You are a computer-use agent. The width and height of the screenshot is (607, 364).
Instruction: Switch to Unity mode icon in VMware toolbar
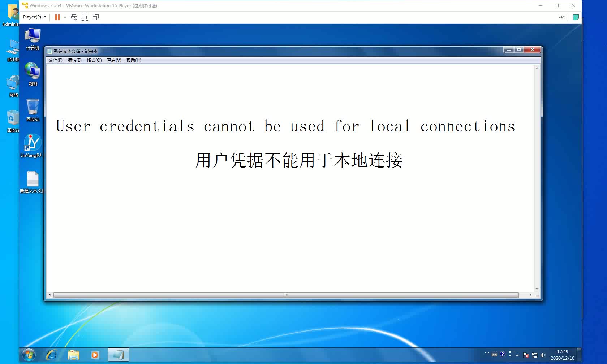pyautogui.click(x=96, y=17)
